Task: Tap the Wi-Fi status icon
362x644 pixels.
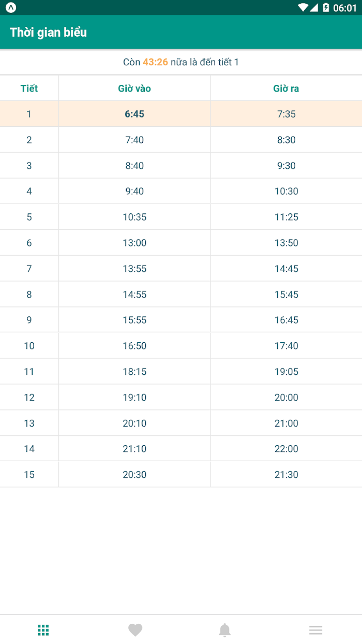Action: 303,7
